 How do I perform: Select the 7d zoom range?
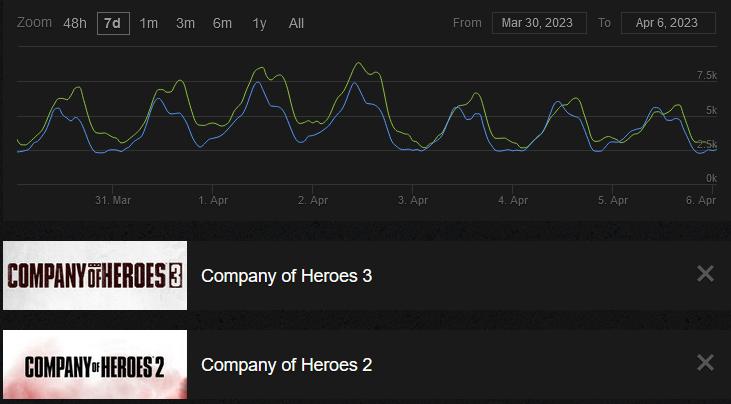[x=113, y=23]
